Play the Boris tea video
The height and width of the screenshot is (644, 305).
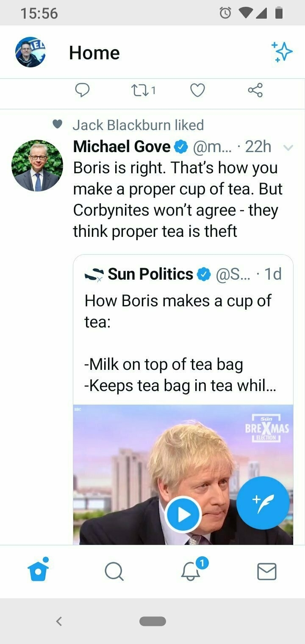point(183,515)
